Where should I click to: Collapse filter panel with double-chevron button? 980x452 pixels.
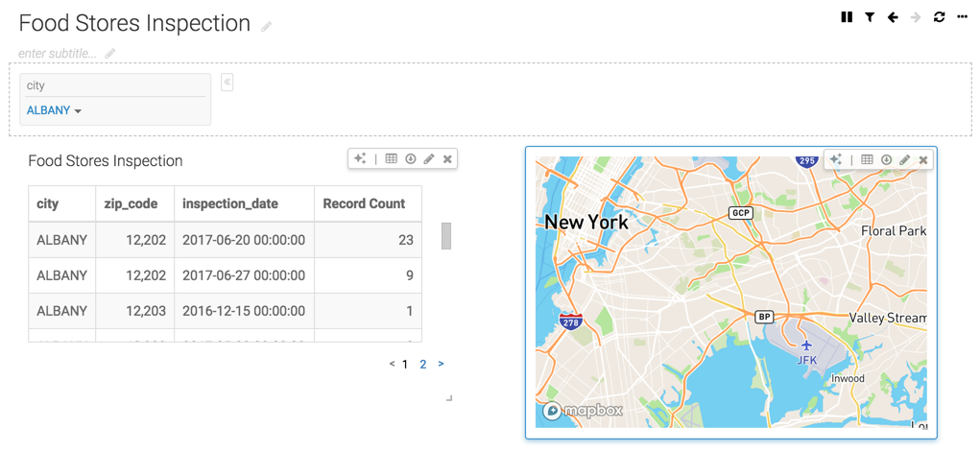(227, 83)
